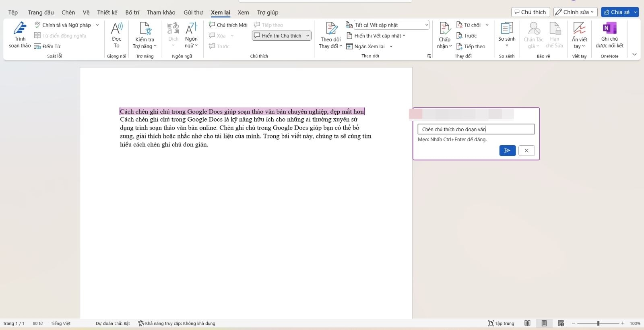Viewport: 644px width, 330px height.
Task: Open the Bố trí tab
Action: (132, 12)
